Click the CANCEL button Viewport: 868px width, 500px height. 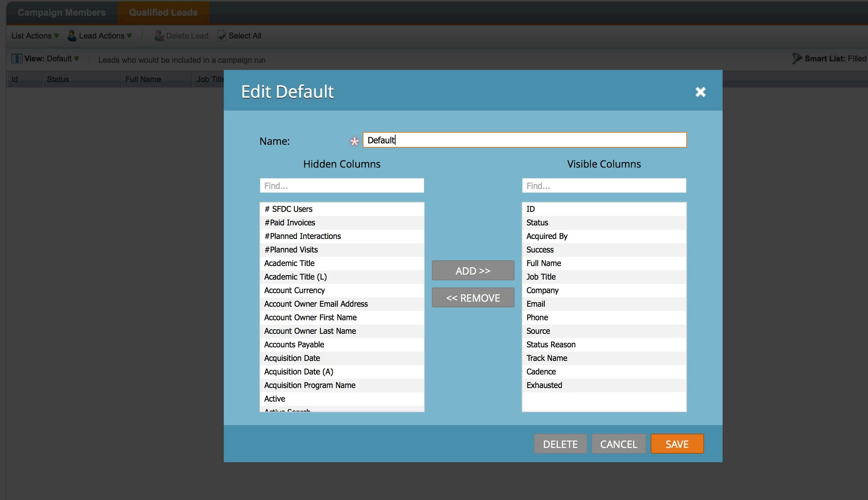pyautogui.click(x=619, y=444)
